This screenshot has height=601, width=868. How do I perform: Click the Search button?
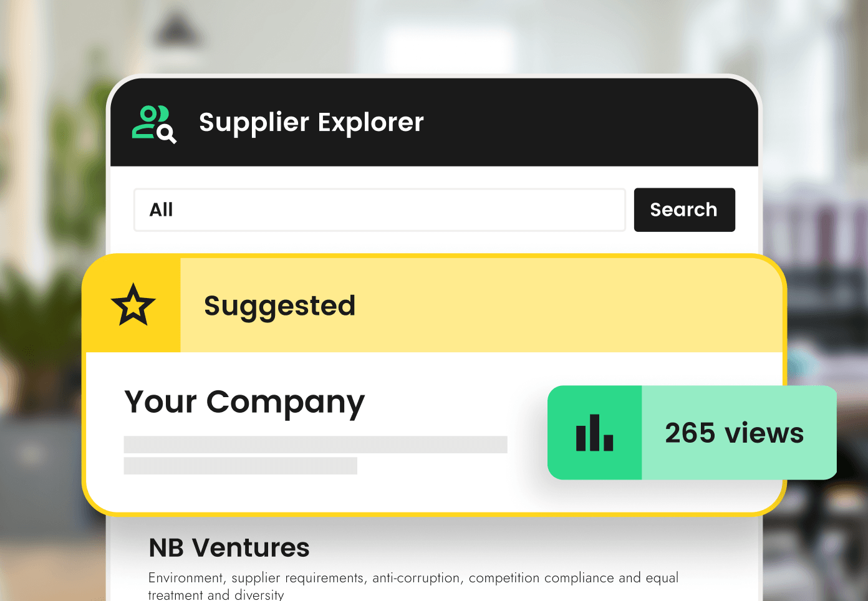(x=684, y=209)
